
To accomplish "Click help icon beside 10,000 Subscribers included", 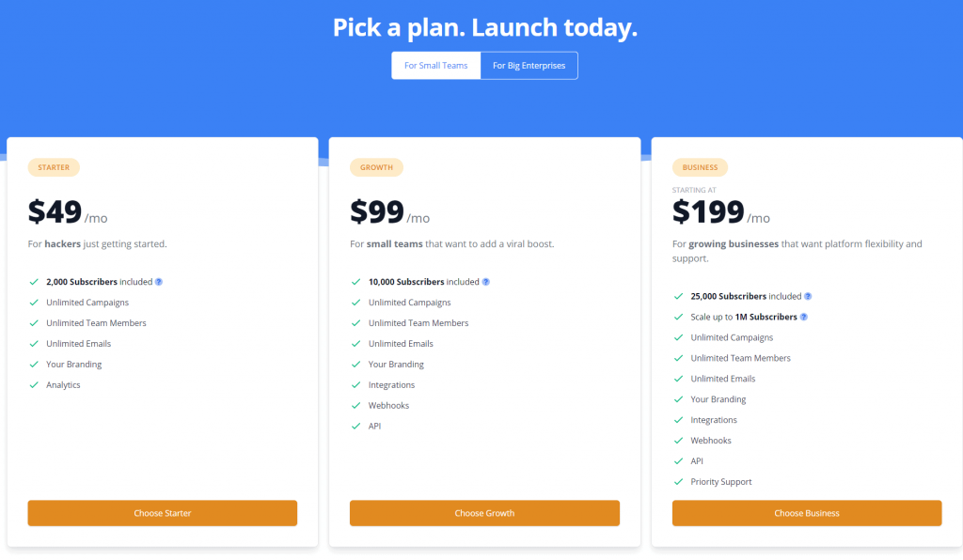I will click(486, 282).
